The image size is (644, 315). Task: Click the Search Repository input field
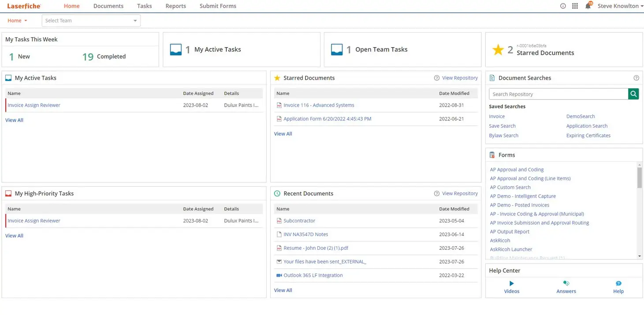pyautogui.click(x=558, y=94)
